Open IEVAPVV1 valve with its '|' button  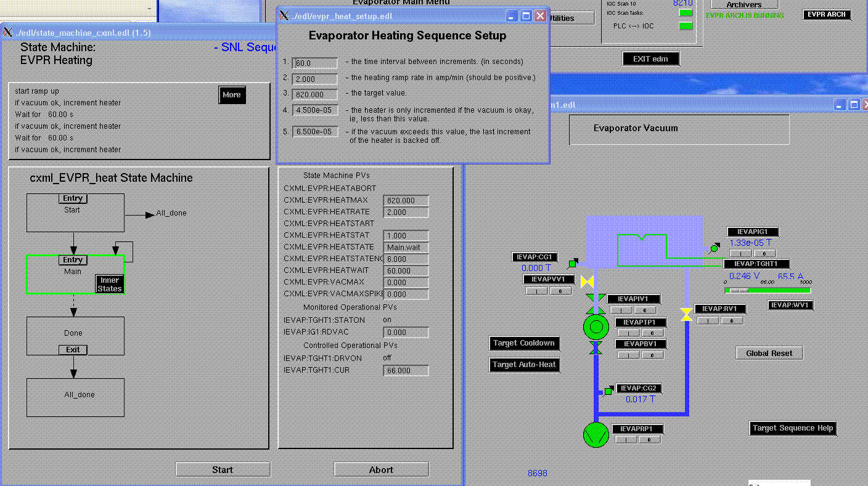coord(536,291)
